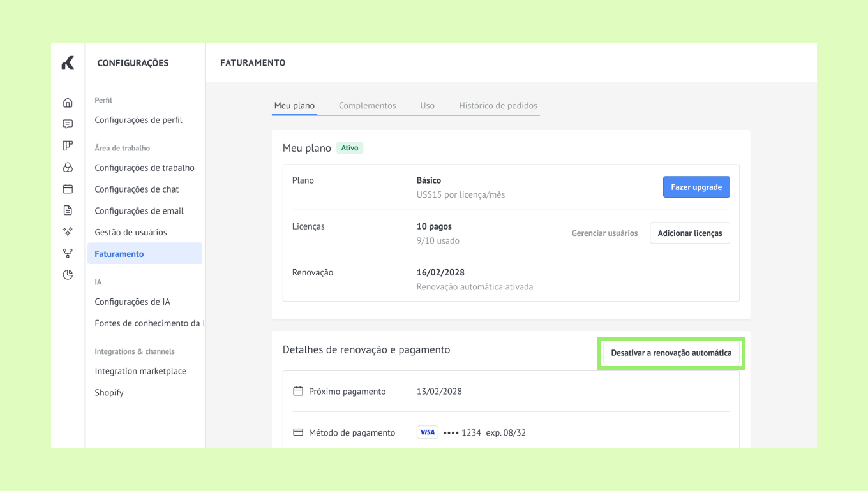Open Integration marketplace
This screenshot has height=491, width=868.
click(140, 371)
